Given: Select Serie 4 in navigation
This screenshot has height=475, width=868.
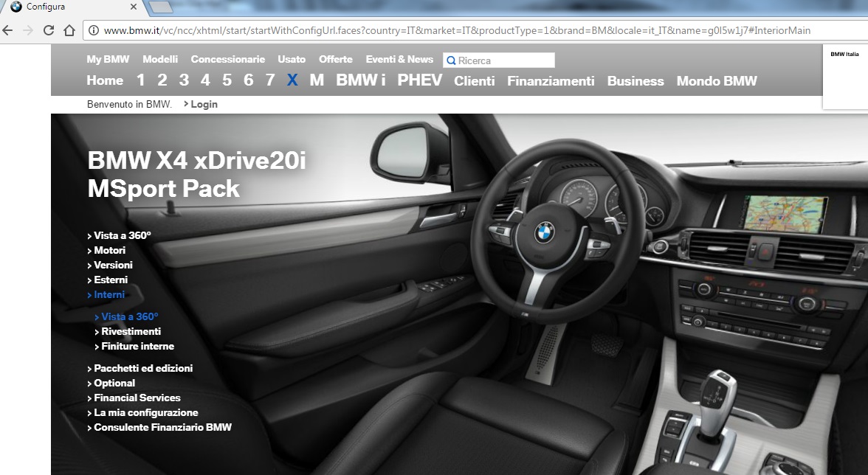Looking at the screenshot, I should point(205,80).
